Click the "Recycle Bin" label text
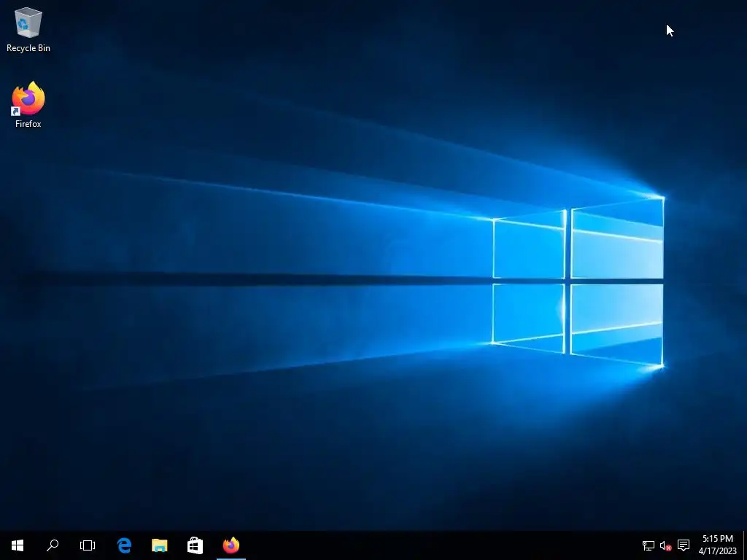Screen dimensions: 747x560 tap(28, 48)
